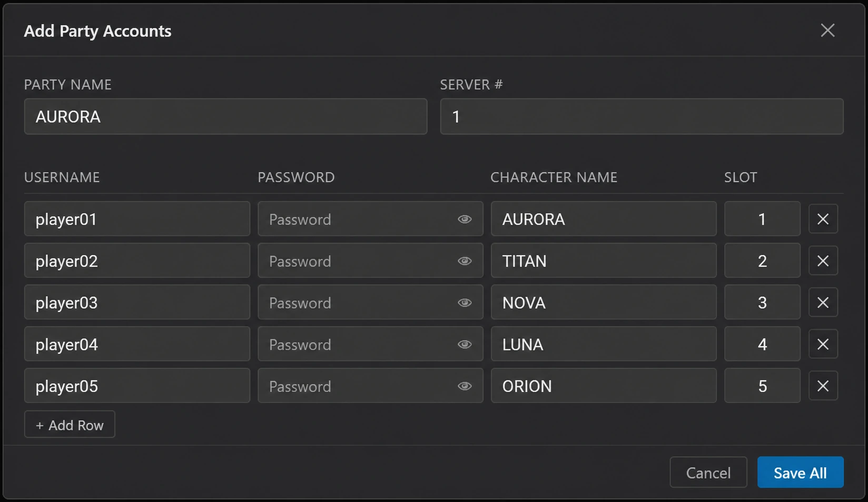Screen dimensions: 868x502
Task: Add a new account row
Action: (x=70, y=424)
